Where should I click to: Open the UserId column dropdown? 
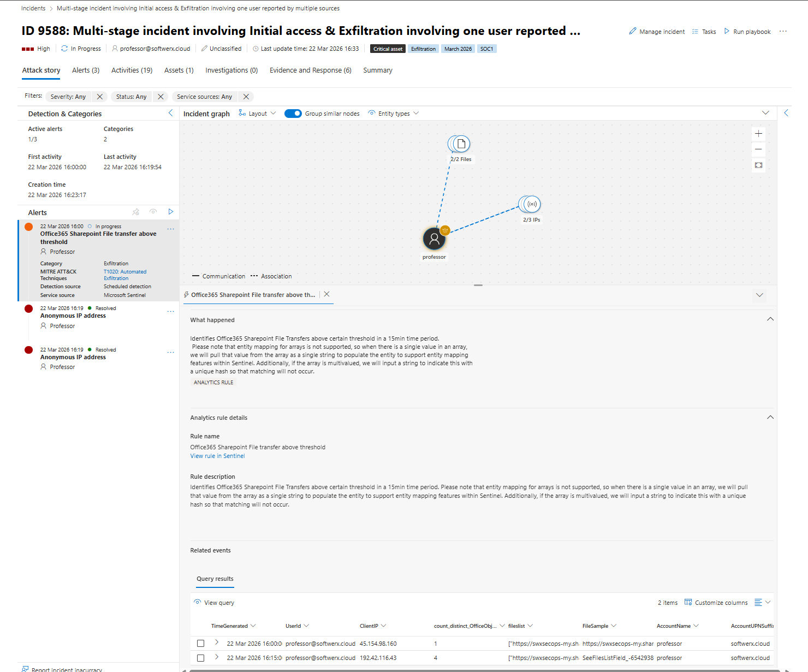(306, 626)
